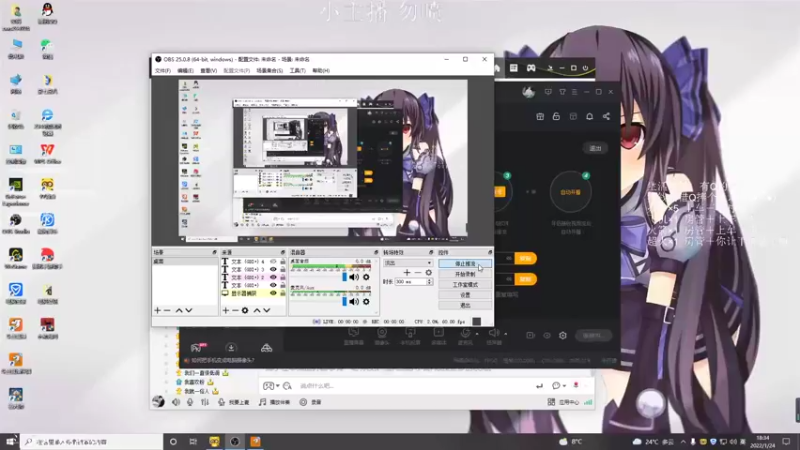Viewport: 800px width, 450px height.
Task: Open the 查看(V) menu in OBS
Action: click(209, 70)
